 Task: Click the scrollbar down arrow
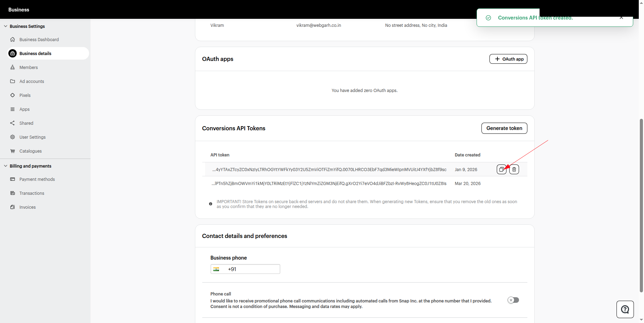point(641,320)
